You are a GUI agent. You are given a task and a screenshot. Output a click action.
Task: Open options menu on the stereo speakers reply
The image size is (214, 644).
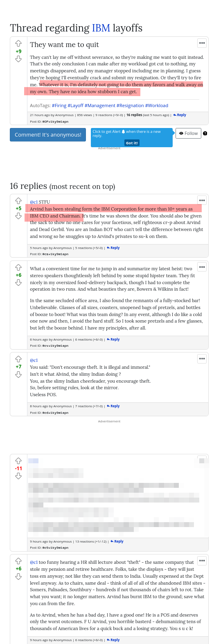pos(202,267)
